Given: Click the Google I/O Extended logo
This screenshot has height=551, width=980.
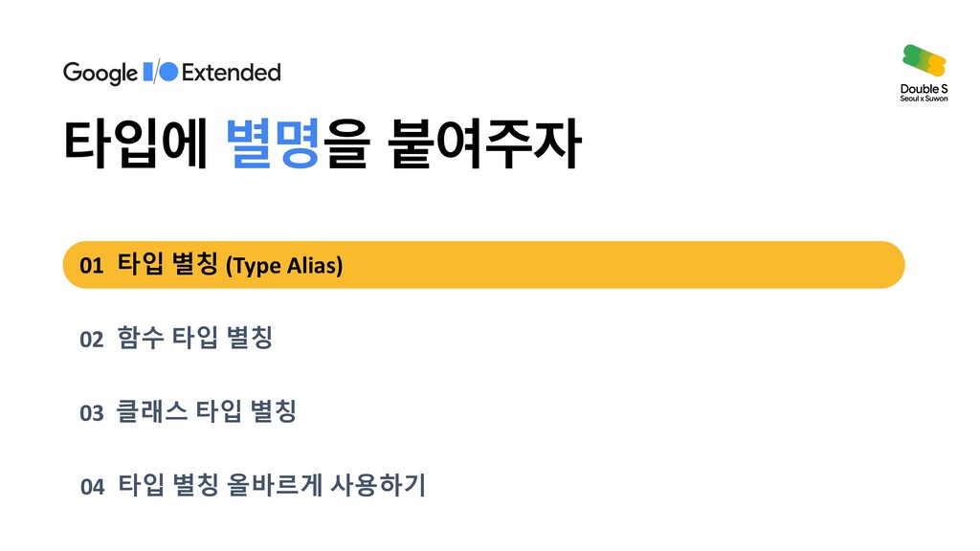Looking at the screenshot, I should (x=172, y=73).
